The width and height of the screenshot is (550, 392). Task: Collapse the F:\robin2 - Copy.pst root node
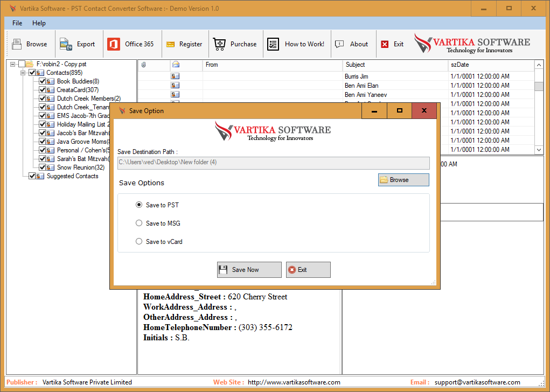(12, 64)
